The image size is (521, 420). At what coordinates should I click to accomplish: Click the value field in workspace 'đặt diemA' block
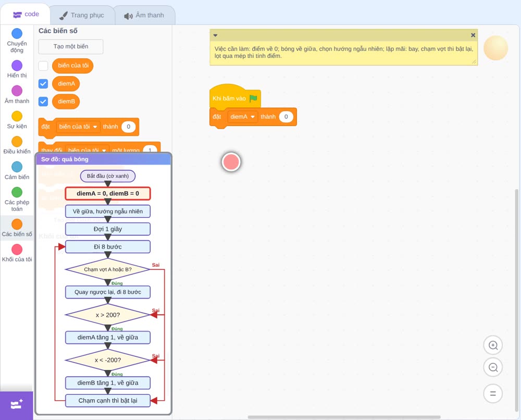click(286, 117)
